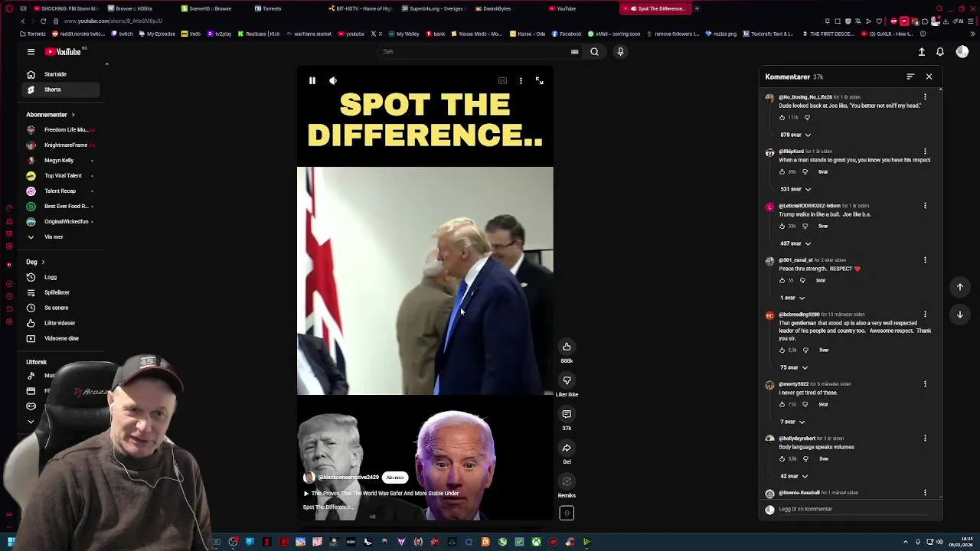Open YouTube notifications bell

click(940, 51)
